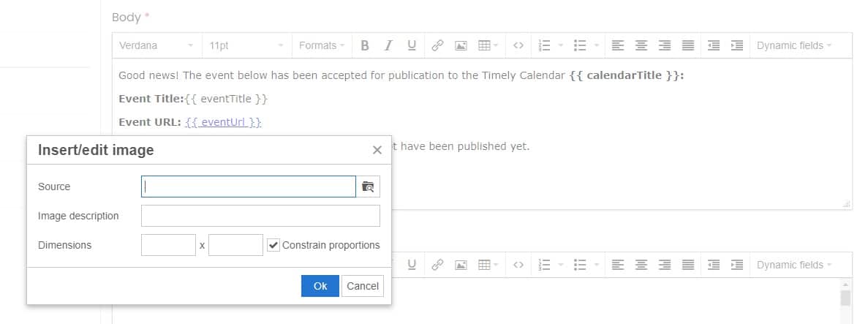Toggle the Constrain proportions checkbox
Screen dimensions: 868x324
tap(273, 245)
